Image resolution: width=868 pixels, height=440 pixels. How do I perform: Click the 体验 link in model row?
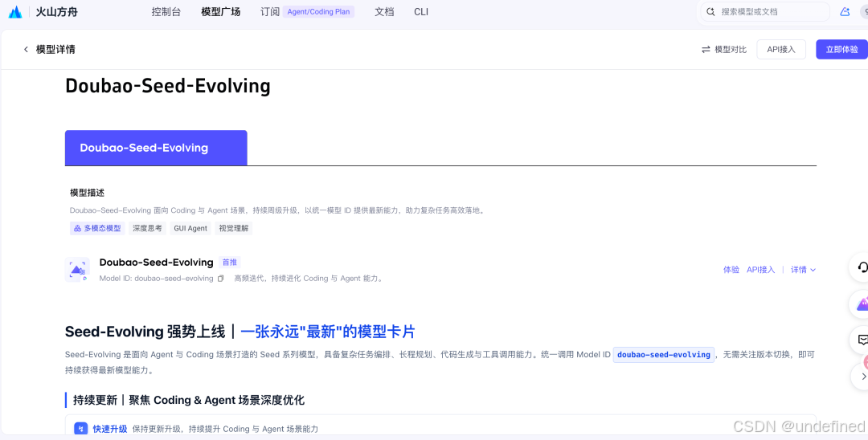[731, 270]
